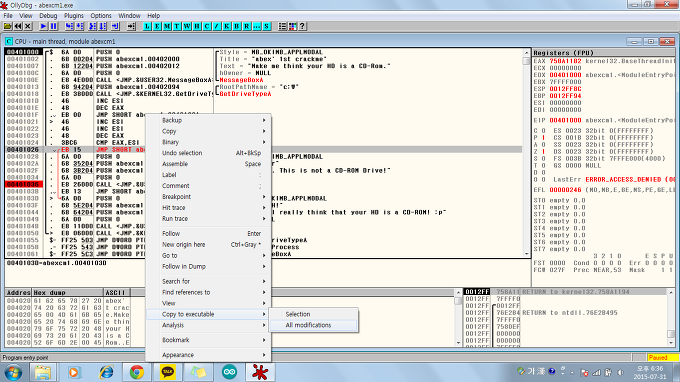Click Hex dump column header
This screenshot has height=382, width=680.
(x=67, y=293)
